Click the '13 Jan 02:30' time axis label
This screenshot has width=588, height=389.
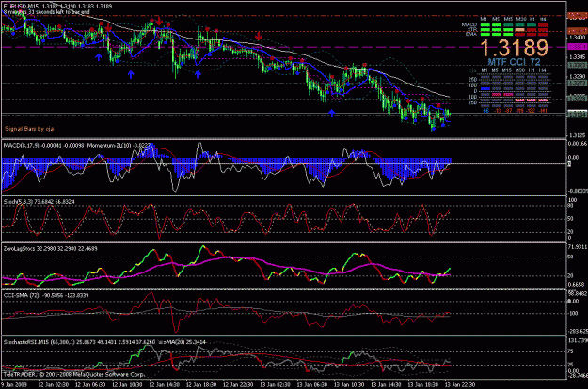pos(275,384)
